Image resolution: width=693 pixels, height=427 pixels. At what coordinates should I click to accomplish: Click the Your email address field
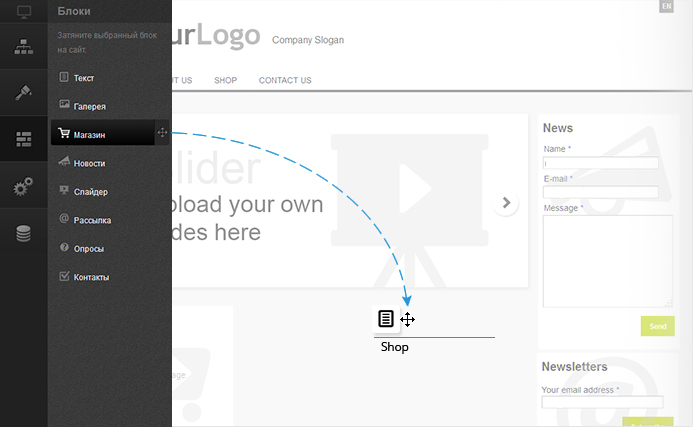click(602, 402)
